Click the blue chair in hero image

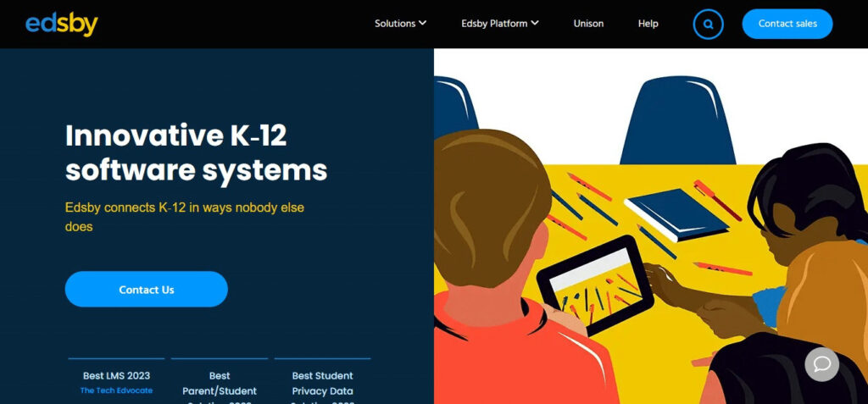coord(677,120)
